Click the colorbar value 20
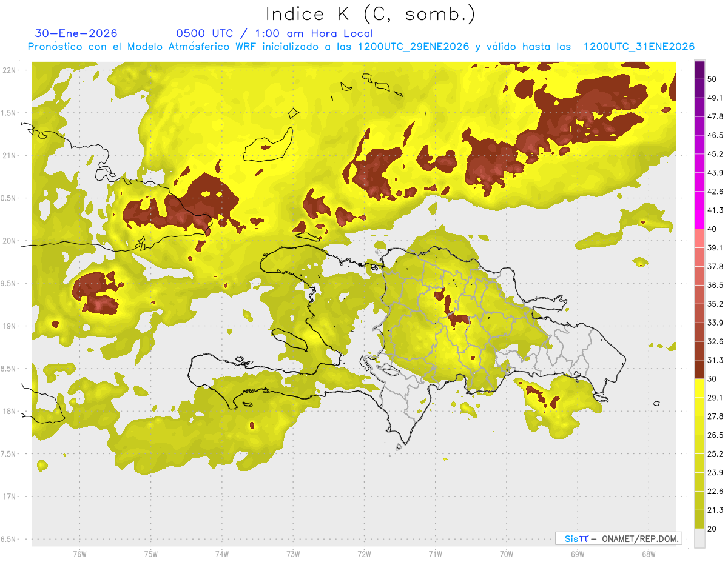The width and height of the screenshot is (728, 562). coord(713,529)
